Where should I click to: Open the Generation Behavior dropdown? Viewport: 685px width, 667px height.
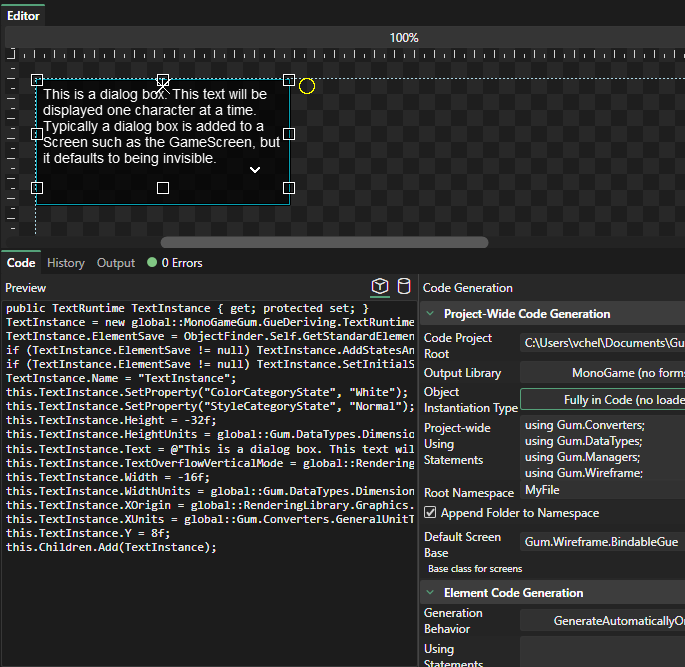point(601,621)
